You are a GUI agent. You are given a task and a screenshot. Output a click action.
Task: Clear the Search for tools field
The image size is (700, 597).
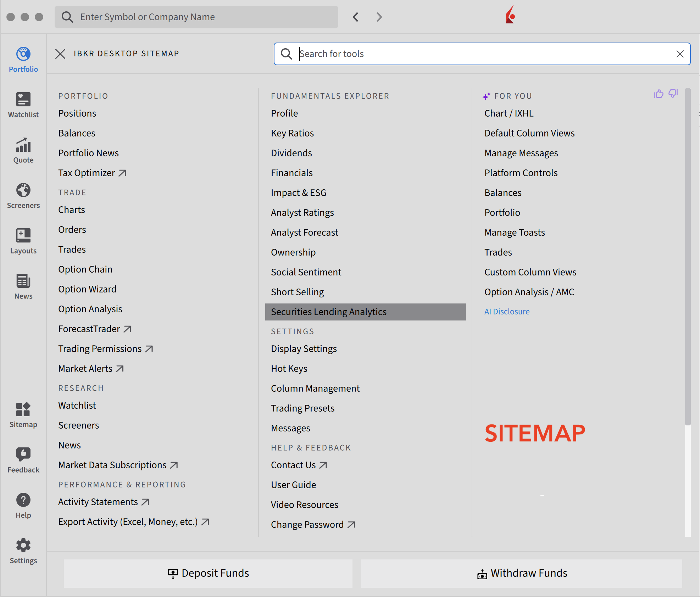[680, 54]
